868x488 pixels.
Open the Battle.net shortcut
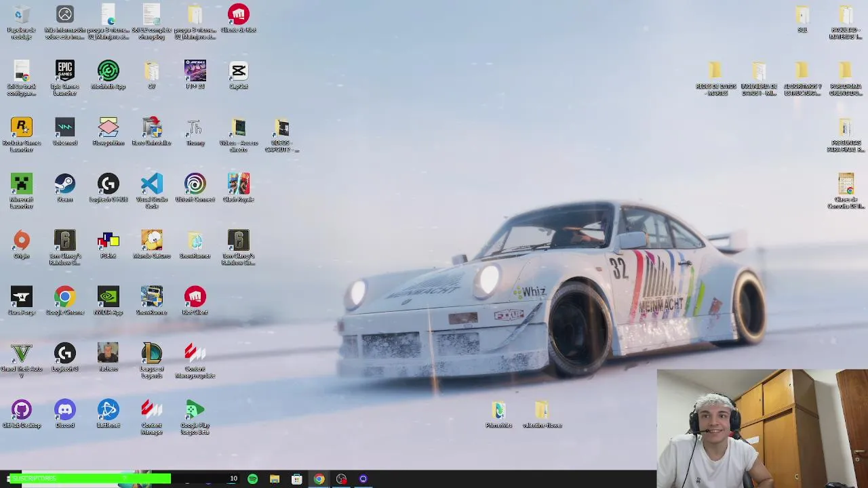108,414
